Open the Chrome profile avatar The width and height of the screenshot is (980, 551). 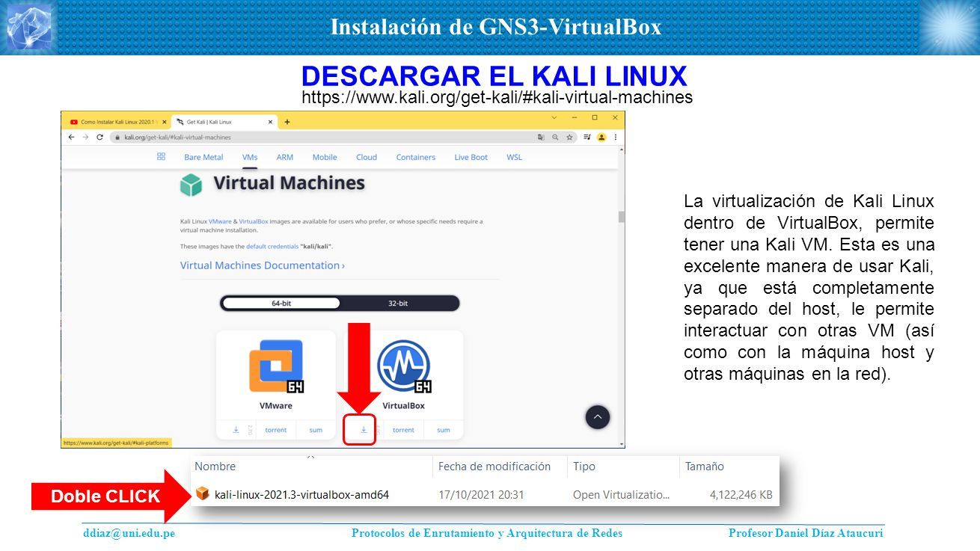pyautogui.click(x=601, y=138)
